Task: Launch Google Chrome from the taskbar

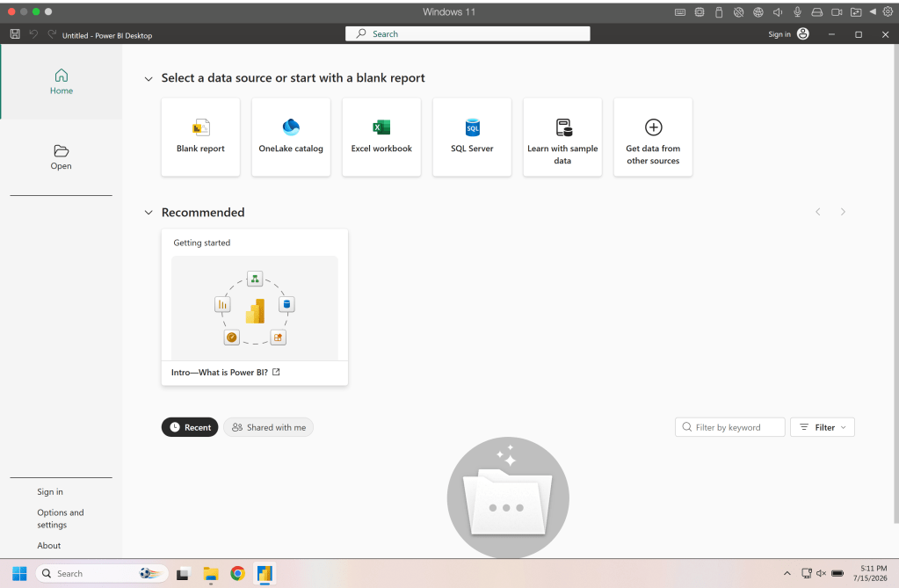Action: [237, 573]
